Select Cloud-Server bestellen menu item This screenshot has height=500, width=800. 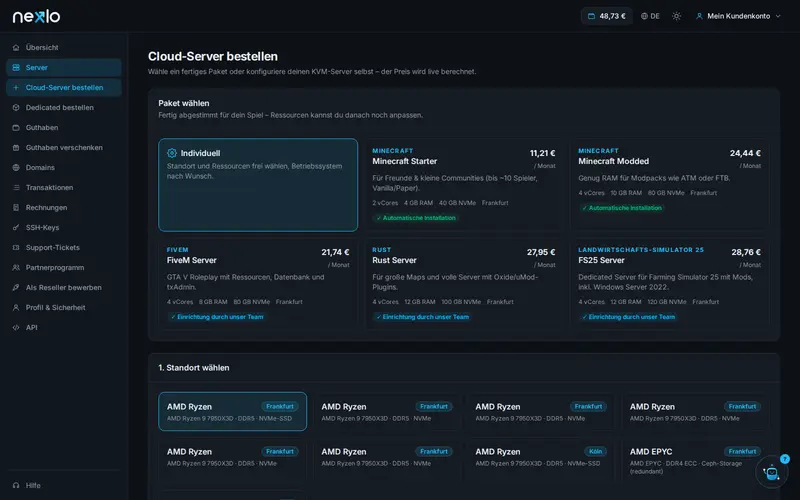click(64, 87)
